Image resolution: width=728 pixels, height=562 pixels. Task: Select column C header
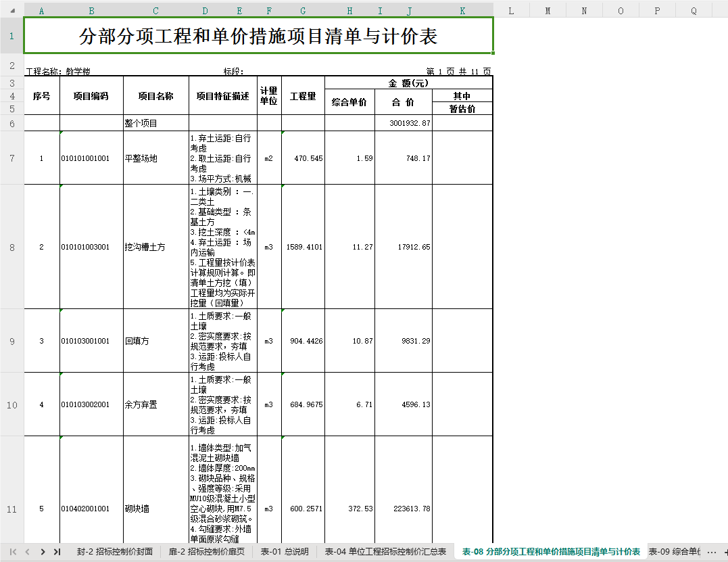155,11
